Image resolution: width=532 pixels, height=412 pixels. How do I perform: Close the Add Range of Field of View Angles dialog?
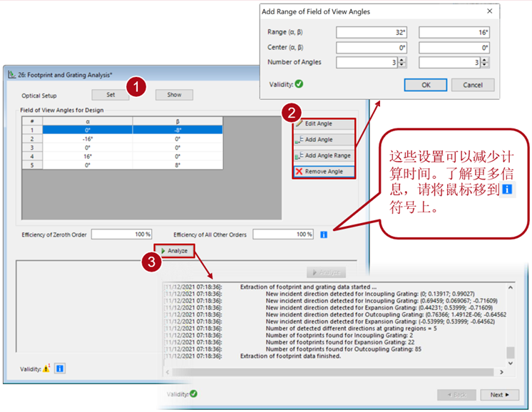pyautogui.click(x=490, y=11)
